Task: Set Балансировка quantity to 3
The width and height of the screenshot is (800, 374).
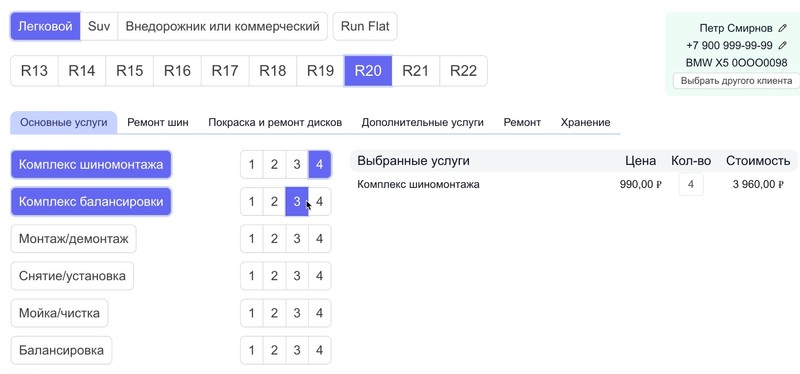Action: pyautogui.click(x=297, y=351)
